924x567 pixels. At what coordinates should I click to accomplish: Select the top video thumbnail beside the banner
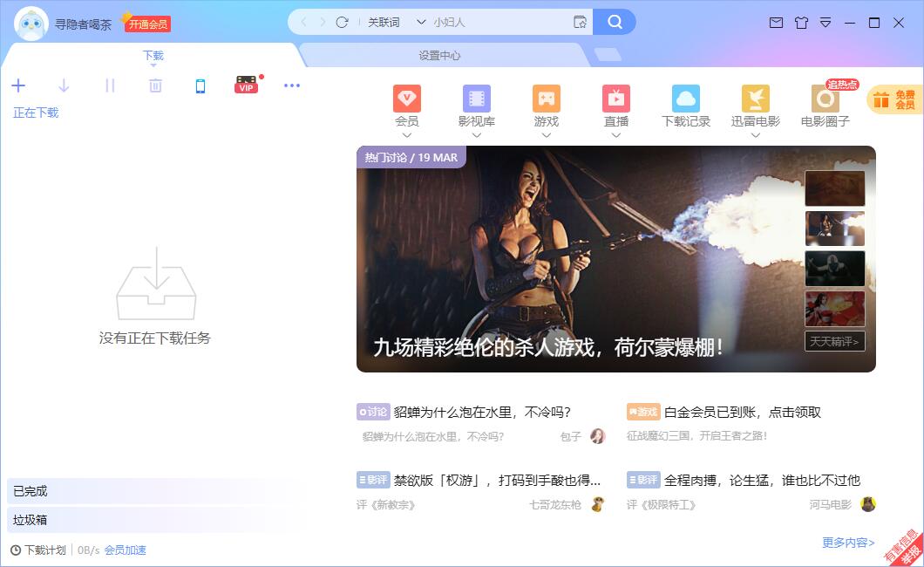point(834,188)
